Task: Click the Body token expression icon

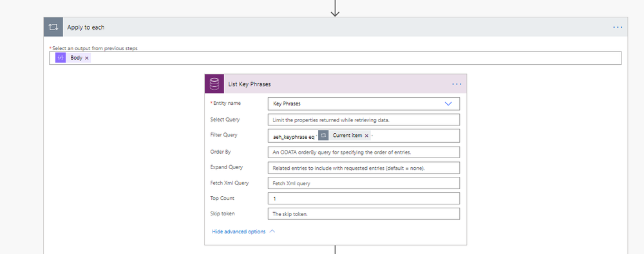Action: (x=61, y=59)
